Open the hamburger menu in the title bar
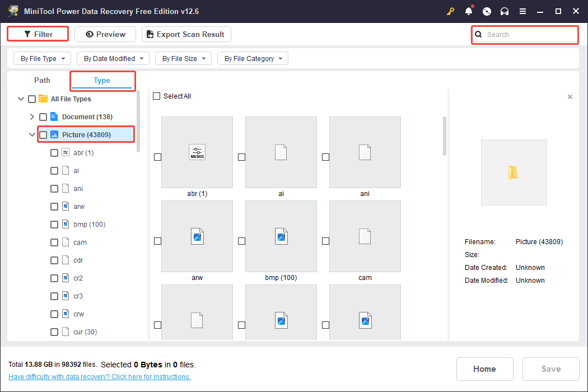 (522, 11)
